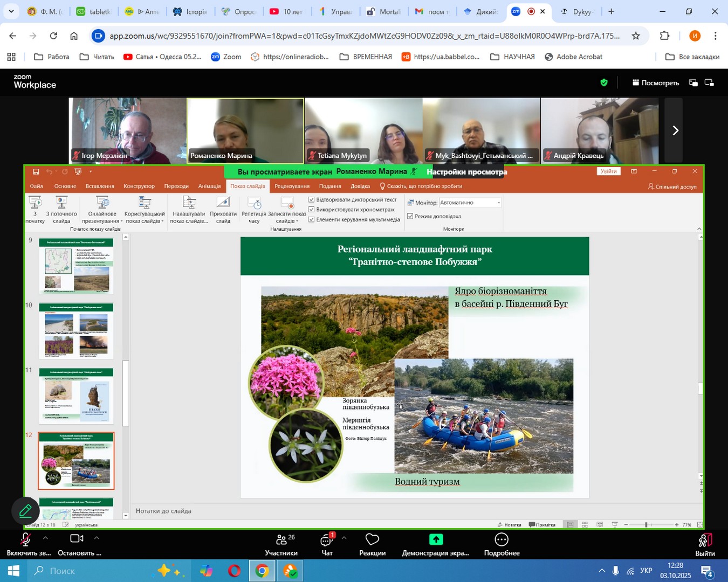The height and width of the screenshot is (582, 728).
Task: Open the Zoom Chat panel
Action: pos(326,541)
